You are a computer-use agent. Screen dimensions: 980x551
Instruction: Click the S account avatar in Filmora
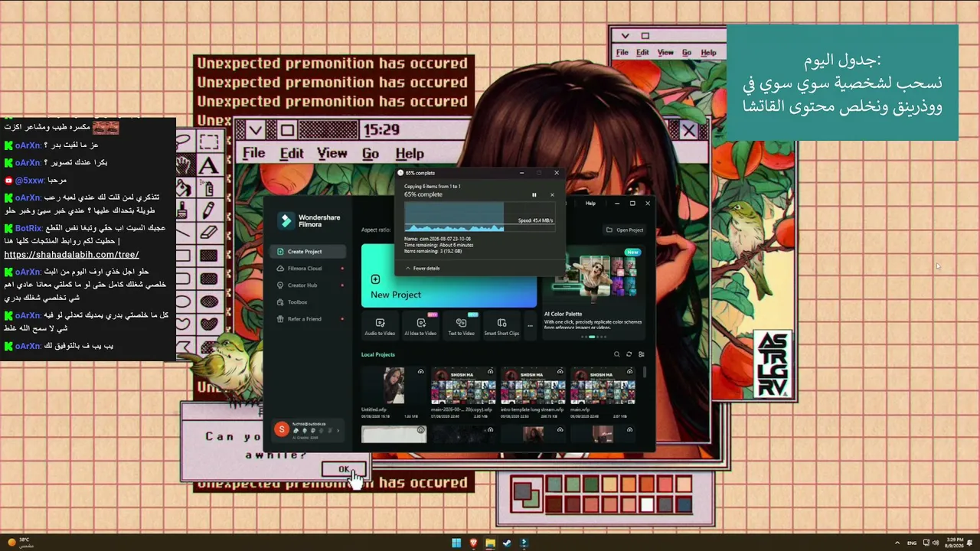click(x=282, y=429)
